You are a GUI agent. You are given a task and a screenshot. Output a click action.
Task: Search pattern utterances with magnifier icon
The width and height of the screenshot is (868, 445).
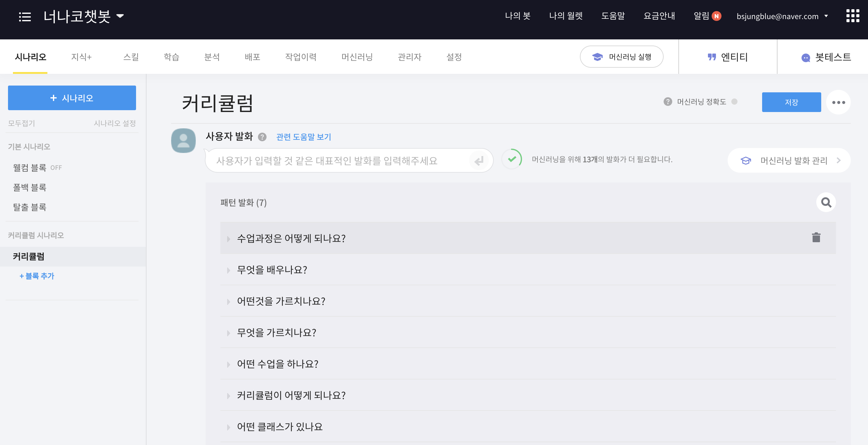pos(826,202)
